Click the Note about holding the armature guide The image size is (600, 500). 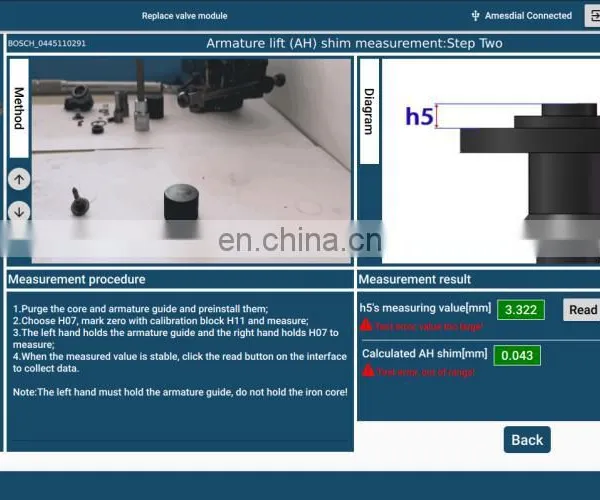180,392
